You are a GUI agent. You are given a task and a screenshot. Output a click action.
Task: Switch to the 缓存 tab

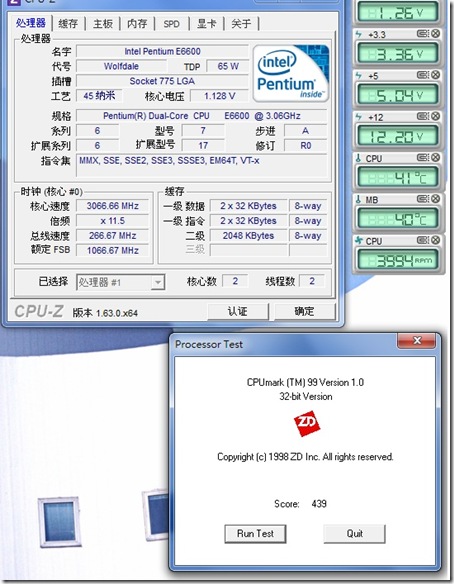click(68, 24)
